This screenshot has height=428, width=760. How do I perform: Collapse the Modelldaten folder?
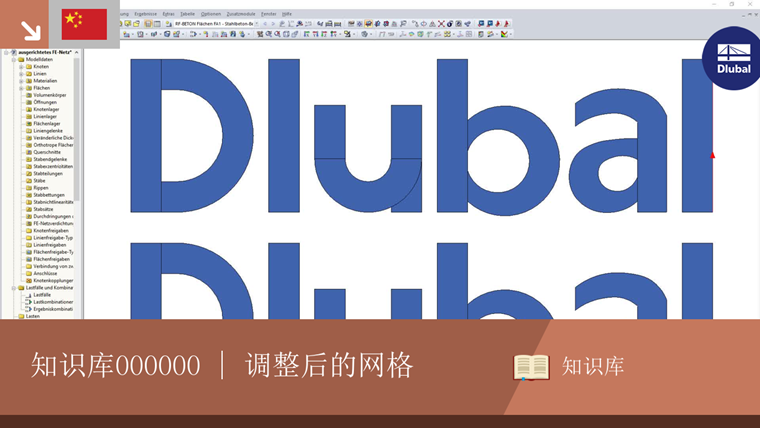[14, 60]
